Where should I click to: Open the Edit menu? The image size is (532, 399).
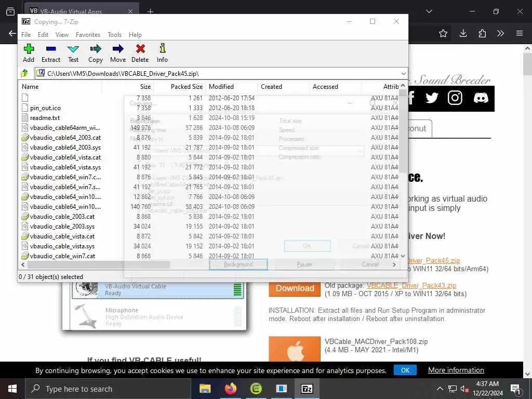[43, 35]
